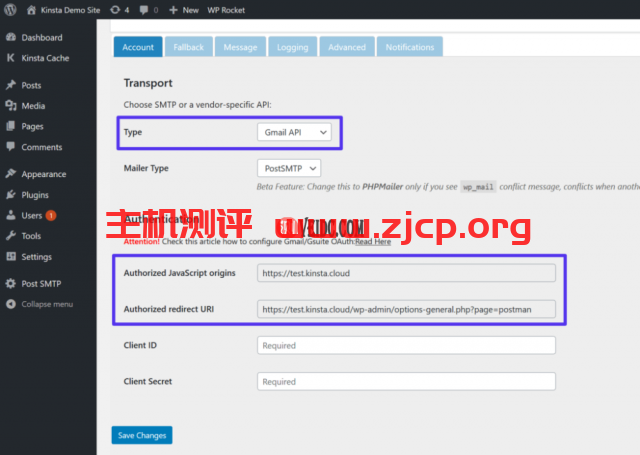Click the Kinsta Cache K icon
Screen dimensions: 640x455
tap(11, 58)
